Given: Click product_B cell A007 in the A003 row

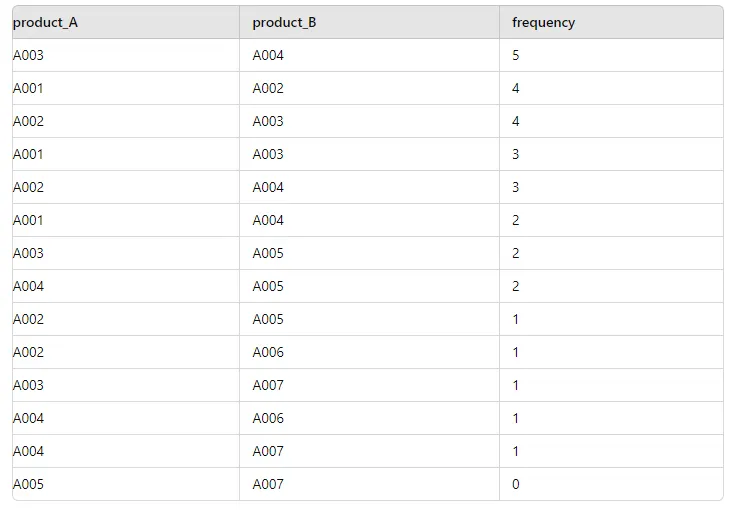Looking at the screenshot, I should (268, 385).
